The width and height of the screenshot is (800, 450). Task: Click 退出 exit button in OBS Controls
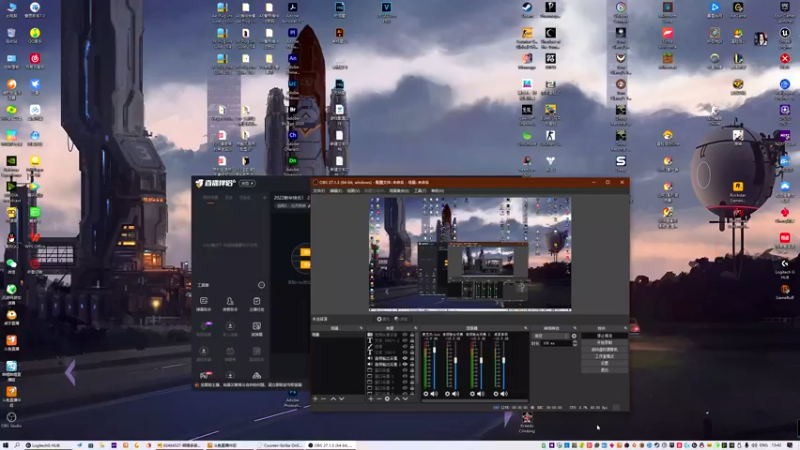tap(605, 370)
